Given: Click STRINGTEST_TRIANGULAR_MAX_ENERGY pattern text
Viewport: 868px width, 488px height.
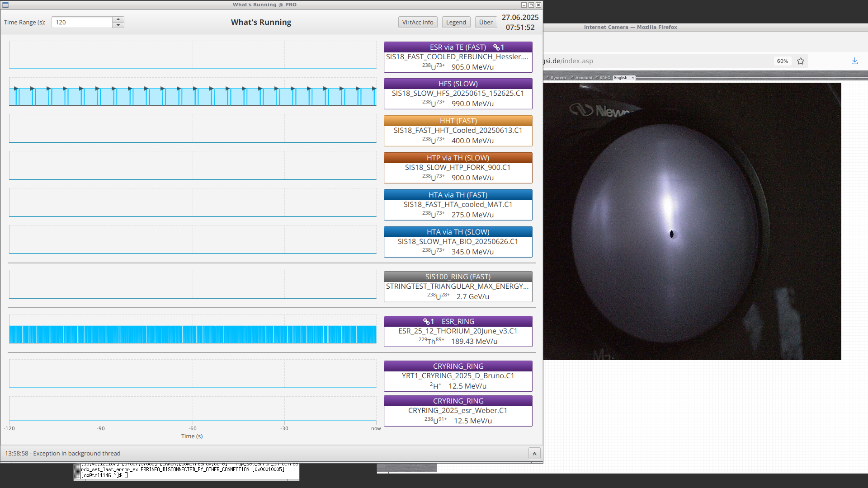Looking at the screenshot, I should point(457,286).
